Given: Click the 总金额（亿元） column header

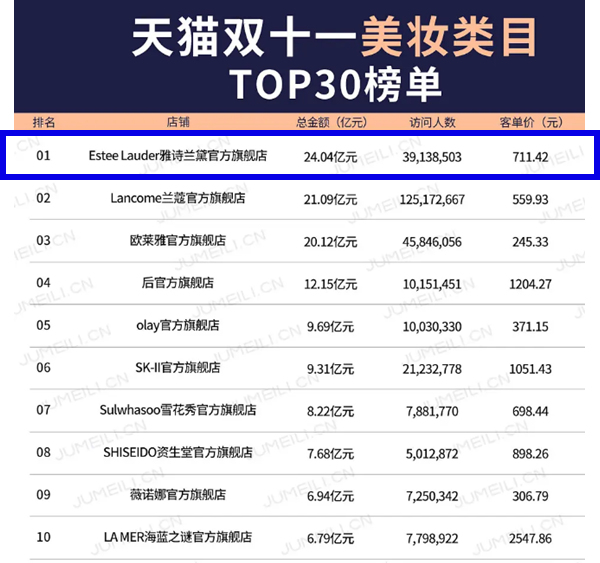Looking at the screenshot, I should pyautogui.click(x=331, y=122).
